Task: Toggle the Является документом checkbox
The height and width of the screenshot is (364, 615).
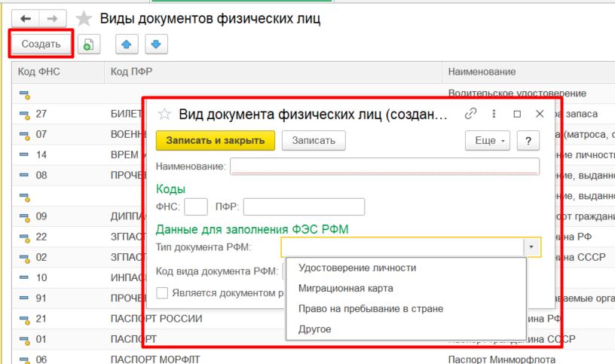Action: click(162, 292)
